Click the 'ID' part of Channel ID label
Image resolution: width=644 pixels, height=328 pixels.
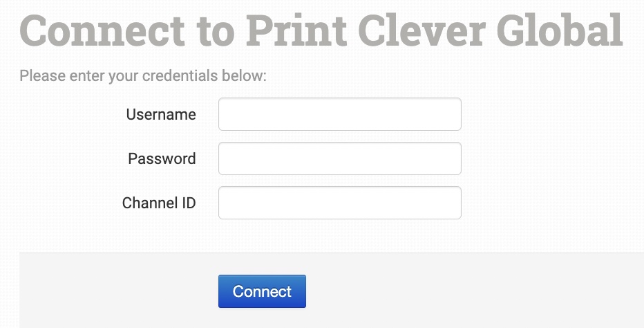tap(189, 203)
